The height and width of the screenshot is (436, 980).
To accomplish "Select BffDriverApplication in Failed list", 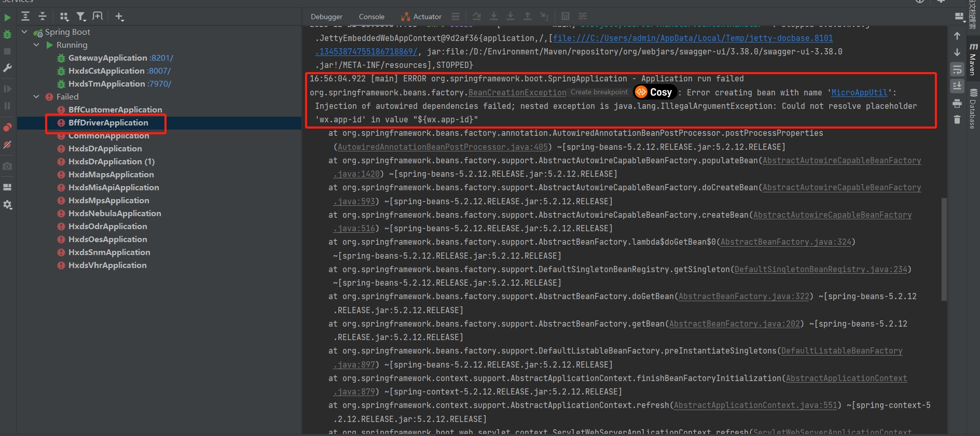I will pyautogui.click(x=108, y=122).
